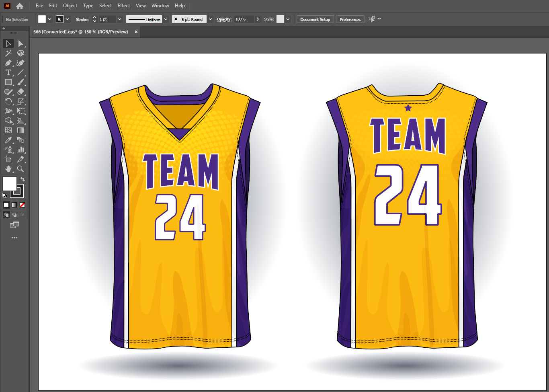Select the Line Segment tool
This screenshot has width=549, height=392.
21,72
